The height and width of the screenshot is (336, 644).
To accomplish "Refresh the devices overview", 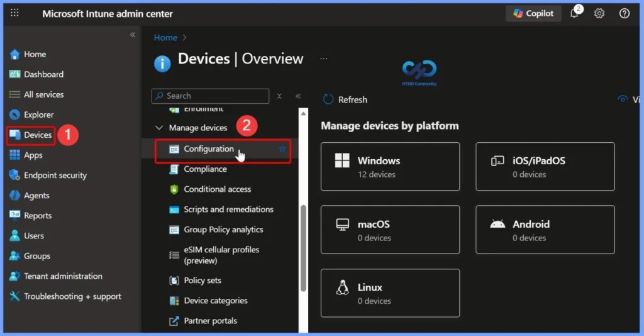I will 345,99.
